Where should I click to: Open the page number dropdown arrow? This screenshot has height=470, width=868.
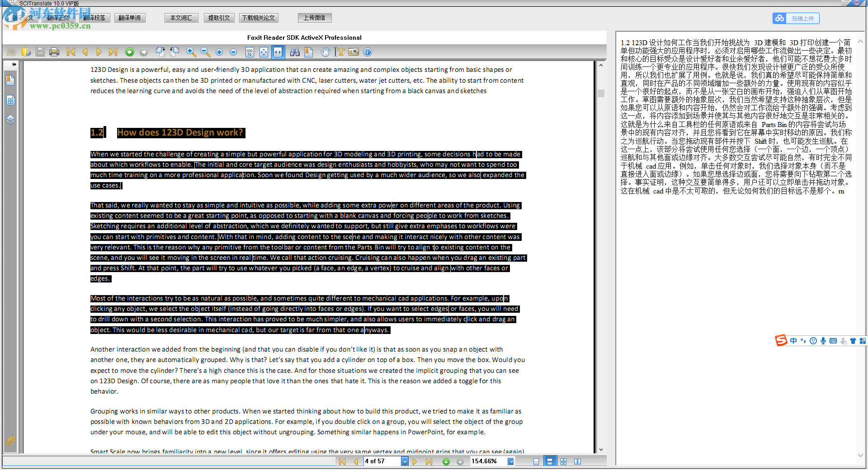point(405,461)
